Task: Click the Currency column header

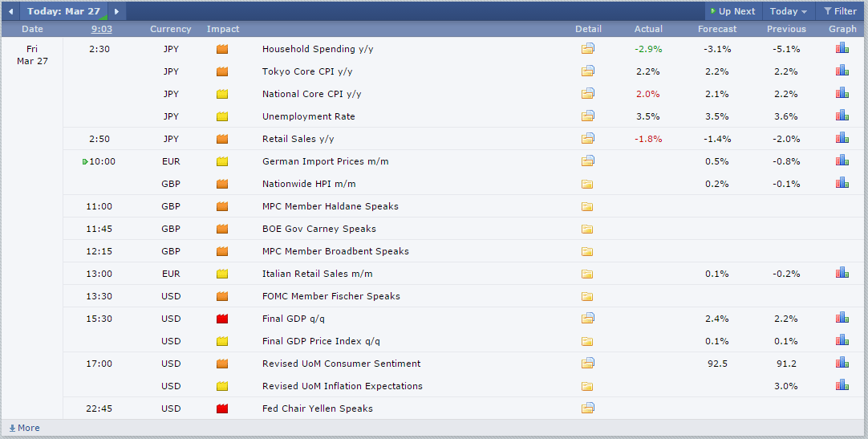Action: (x=171, y=29)
